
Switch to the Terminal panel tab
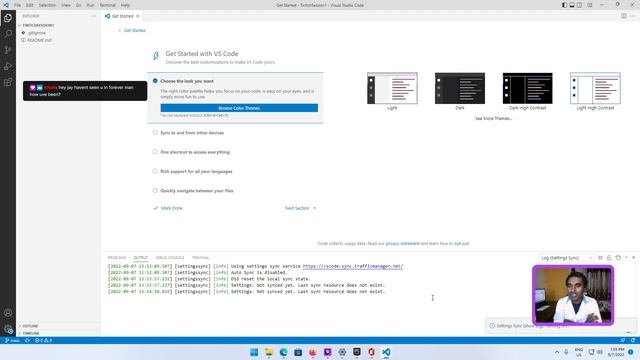coord(200,258)
